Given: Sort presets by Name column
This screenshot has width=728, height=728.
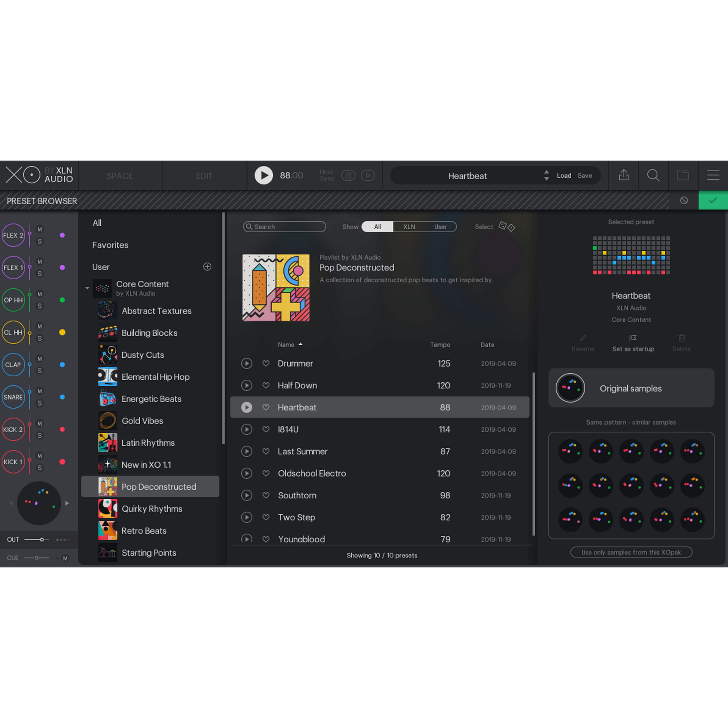Looking at the screenshot, I should (x=290, y=345).
